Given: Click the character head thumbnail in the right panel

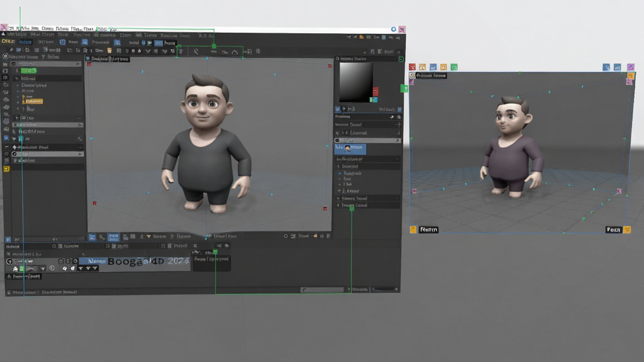Looking at the screenshot, I should coord(348,148).
